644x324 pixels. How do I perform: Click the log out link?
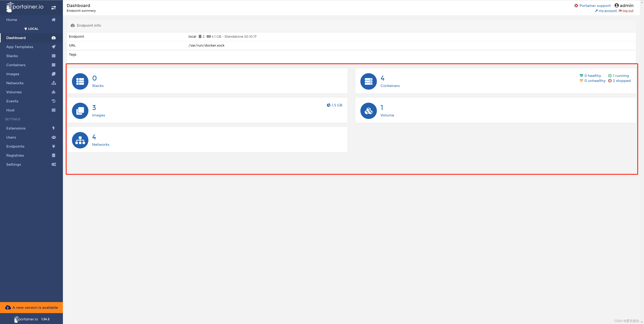[x=627, y=10]
